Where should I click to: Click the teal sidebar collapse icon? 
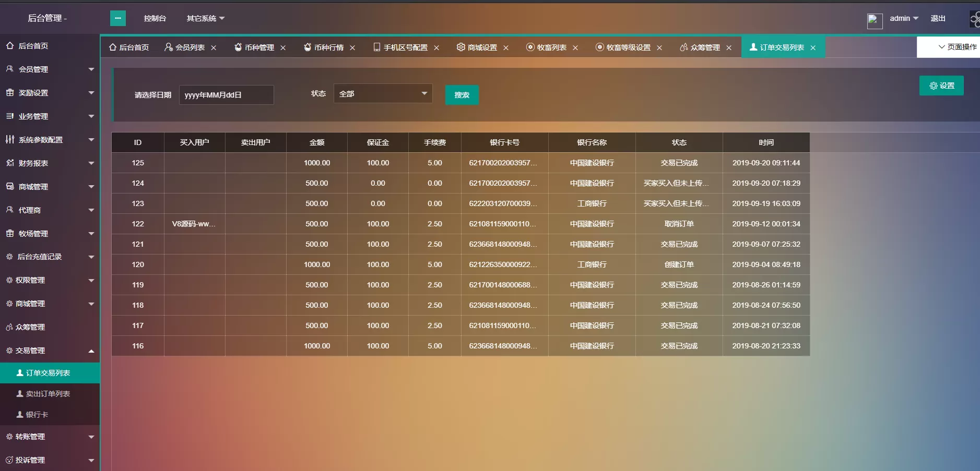117,18
